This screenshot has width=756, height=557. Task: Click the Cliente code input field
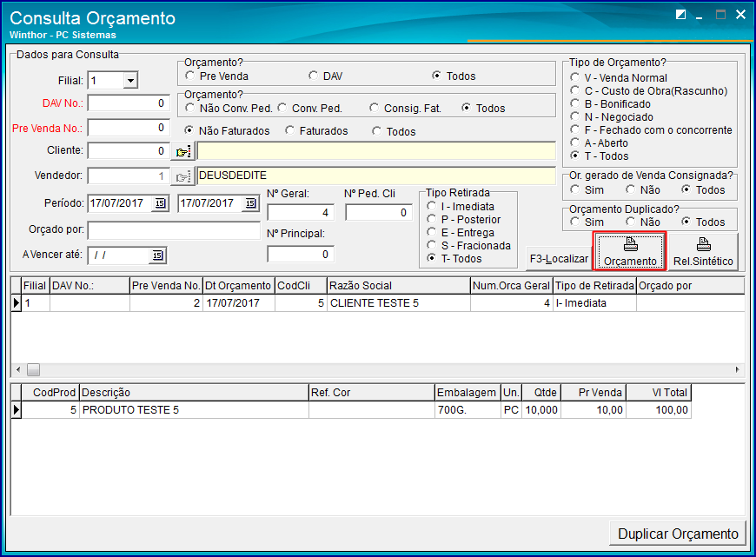pyautogui.click(x=129, y=151)
